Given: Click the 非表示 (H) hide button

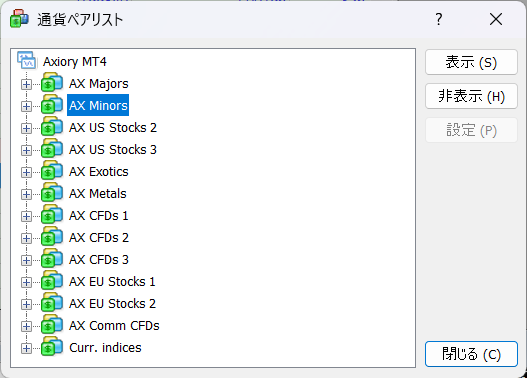Looking at the screenshot, I should (x=471, y=96).
